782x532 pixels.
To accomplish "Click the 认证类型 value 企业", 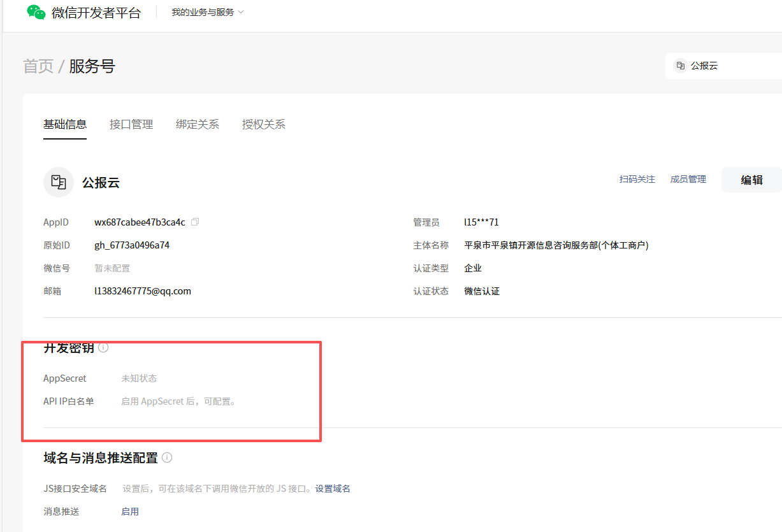I will (473, 268).
